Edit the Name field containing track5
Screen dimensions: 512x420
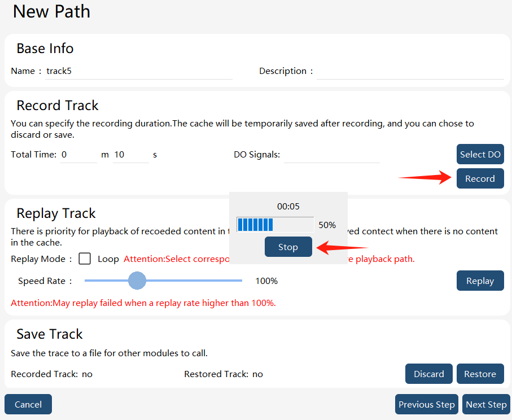(x=138, y=71)
